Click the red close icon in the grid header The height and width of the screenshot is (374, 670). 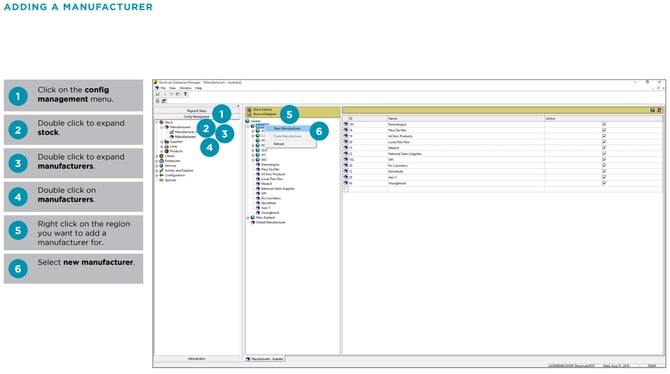659,110
